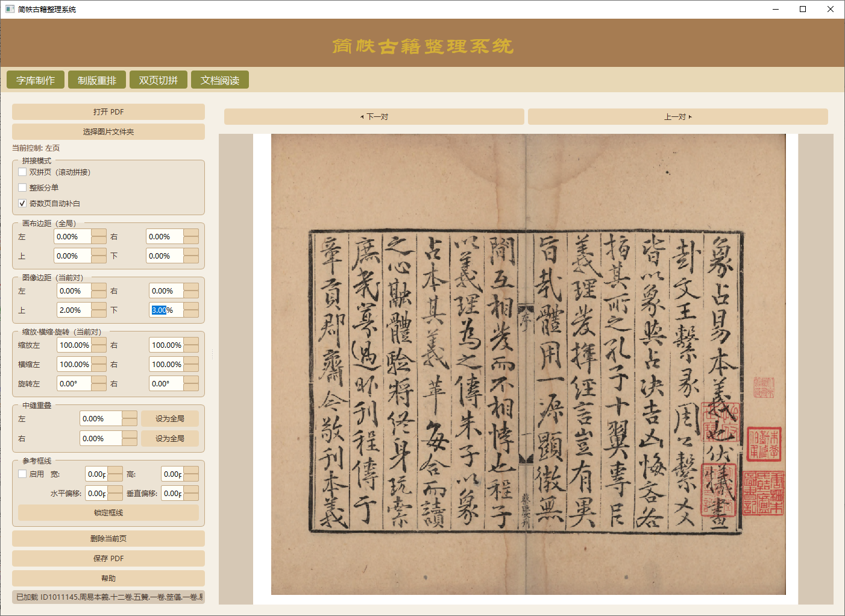The height and width of the screenshot is (616, 845).
Task: Delete the current page with 删除当前页
Action: pos(108,539)
